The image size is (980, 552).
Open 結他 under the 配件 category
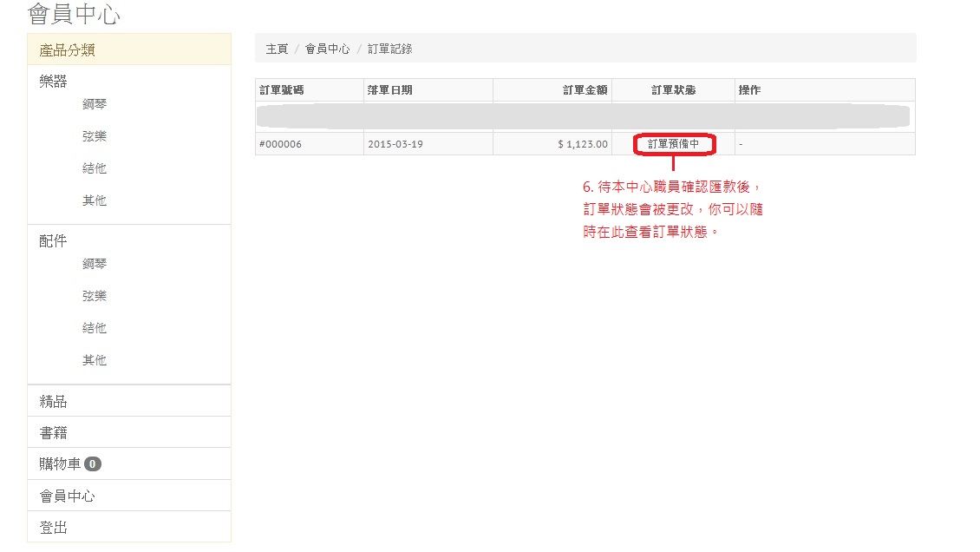pos(95,328)
